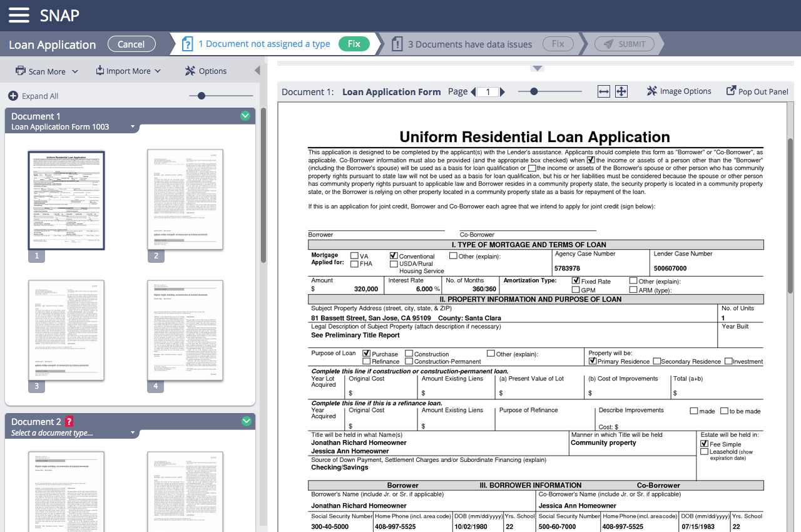The image size is (801, 532).
Task: Go to the next page arrow
Action: [503, 92]
